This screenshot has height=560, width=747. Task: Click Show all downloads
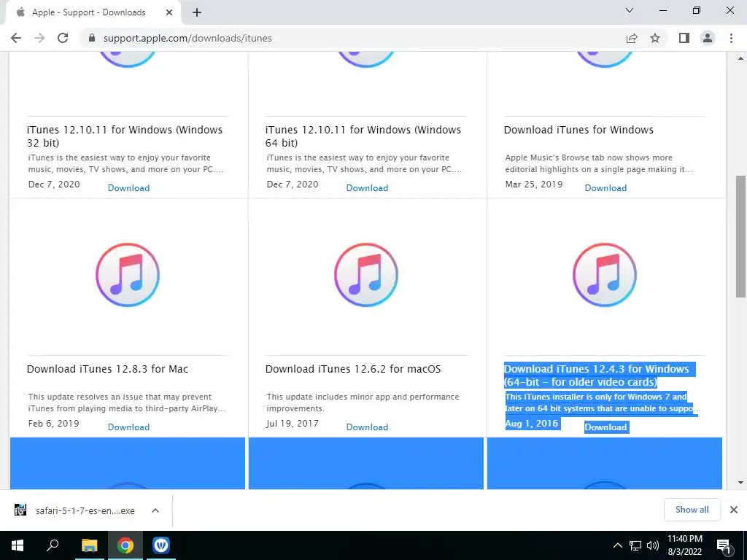click(x=692, y=510)
